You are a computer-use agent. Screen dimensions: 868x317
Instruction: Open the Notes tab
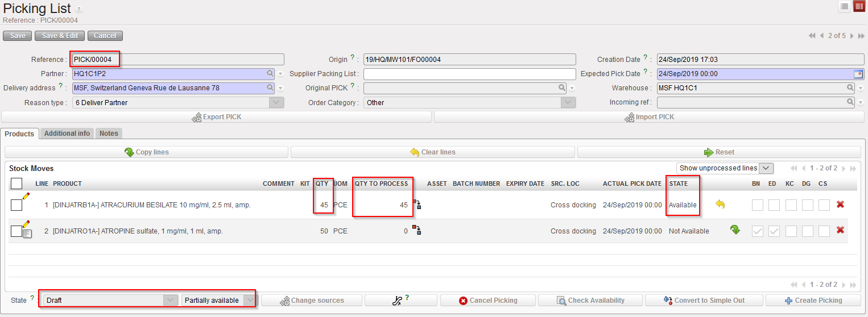[x=109, y=134]
